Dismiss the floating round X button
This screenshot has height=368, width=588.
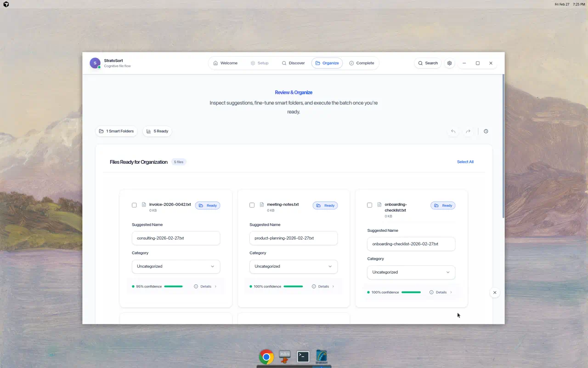(494, 293)
